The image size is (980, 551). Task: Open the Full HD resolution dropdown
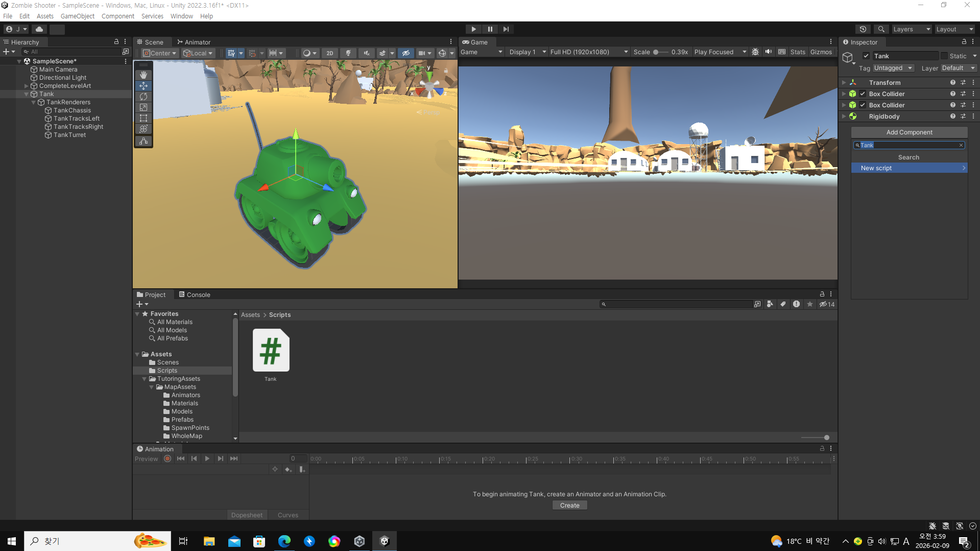point(589,52)
